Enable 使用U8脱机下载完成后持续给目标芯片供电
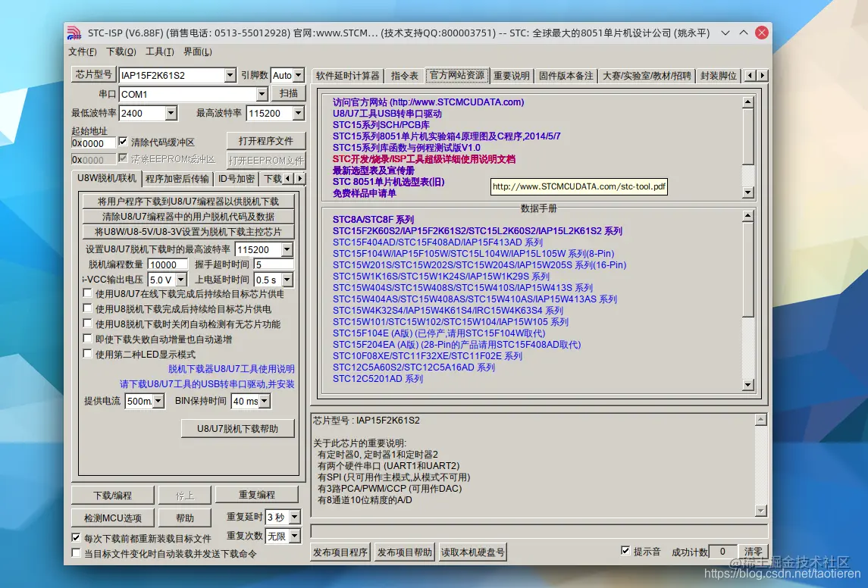868x588 pixels. [x=87, y=308]
